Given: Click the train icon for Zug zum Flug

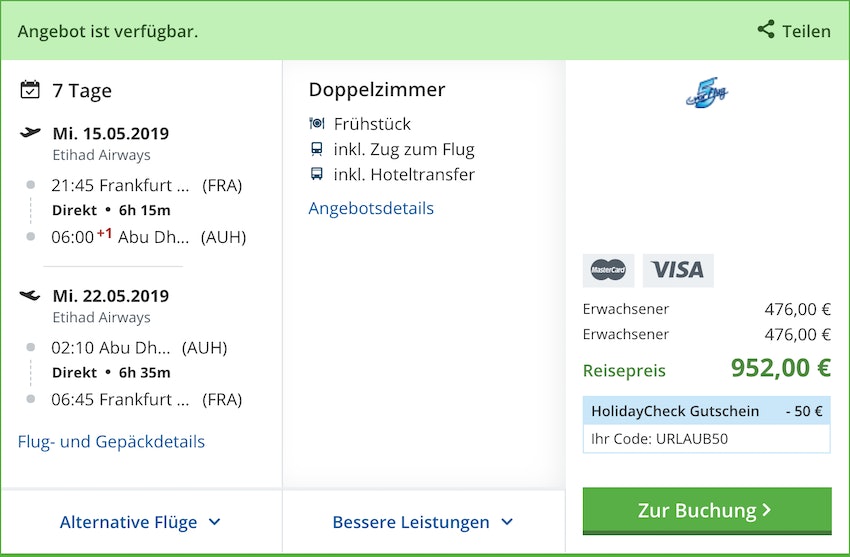Looking at the screenshot, I should pos(317,149).
